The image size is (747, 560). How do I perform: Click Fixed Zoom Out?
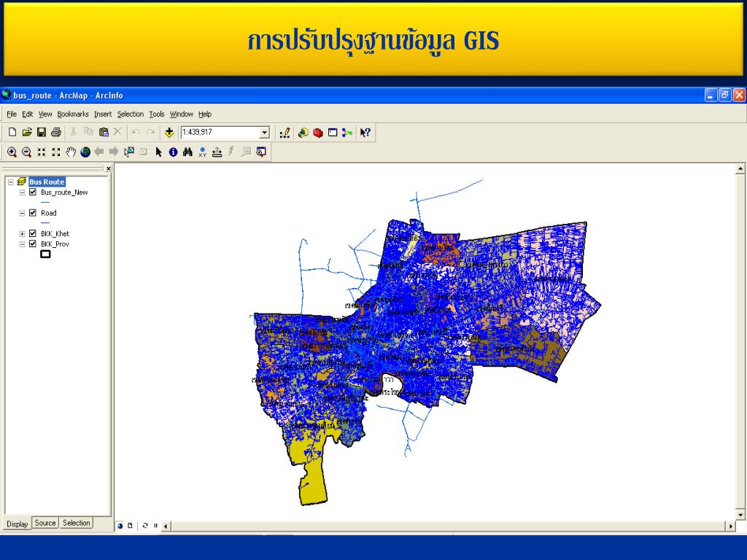56,152
